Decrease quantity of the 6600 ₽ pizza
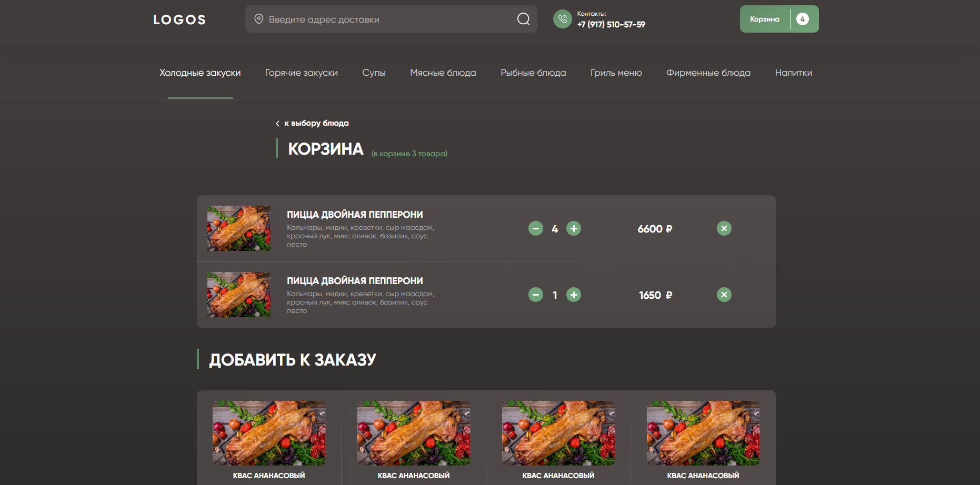 point(536,228)
